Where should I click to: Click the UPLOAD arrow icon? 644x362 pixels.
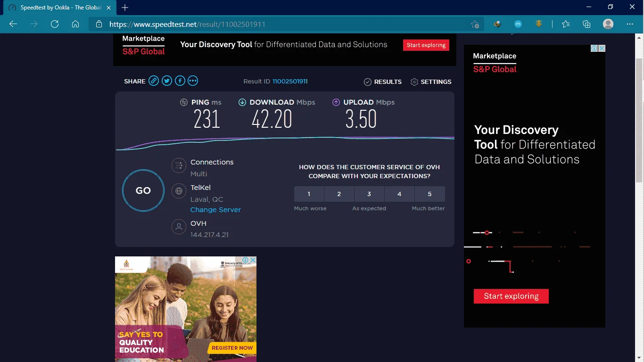pyautogui.click(x=336, y=102)
